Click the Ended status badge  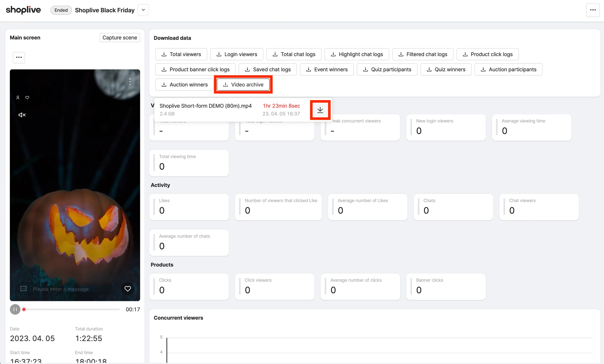pos(61,10)
